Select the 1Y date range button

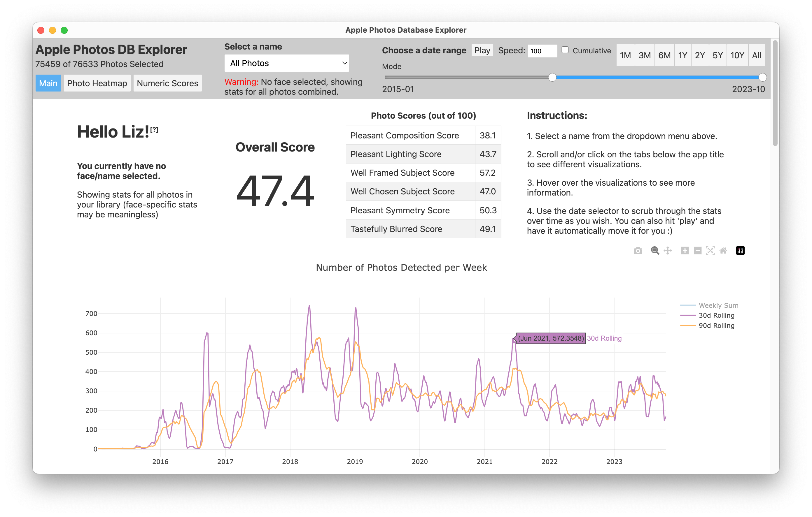[682, 55]
